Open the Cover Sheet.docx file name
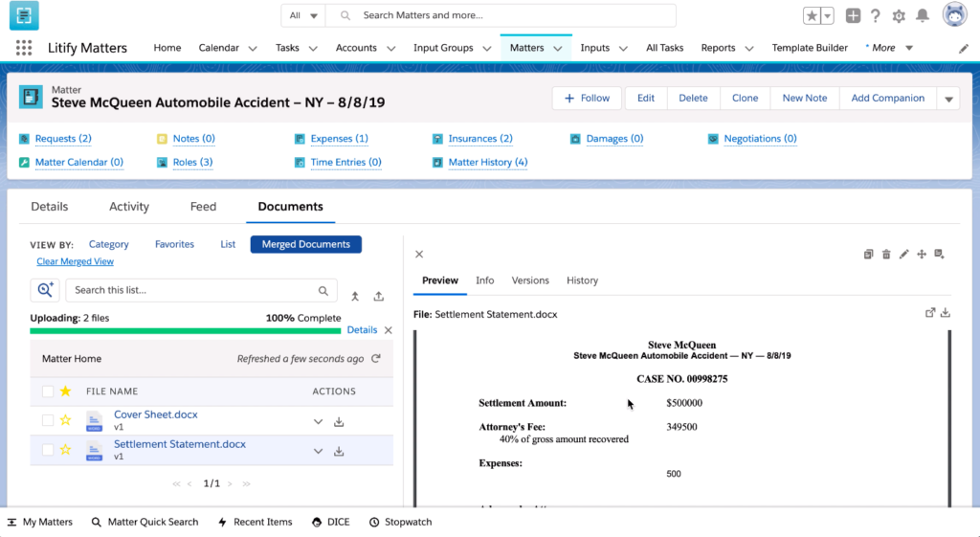Image resolution: width=980 pixels, height=537 pixels. coord(156,414)
